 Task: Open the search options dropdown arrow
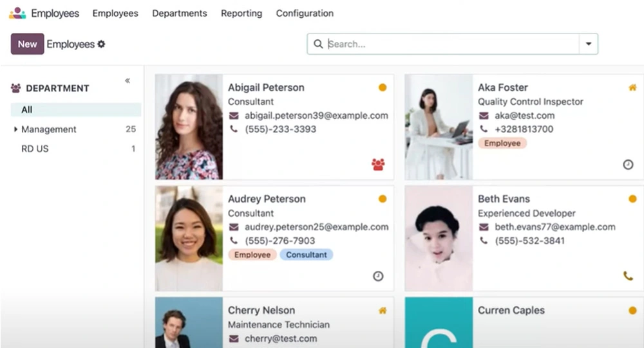tap(588, 44)
